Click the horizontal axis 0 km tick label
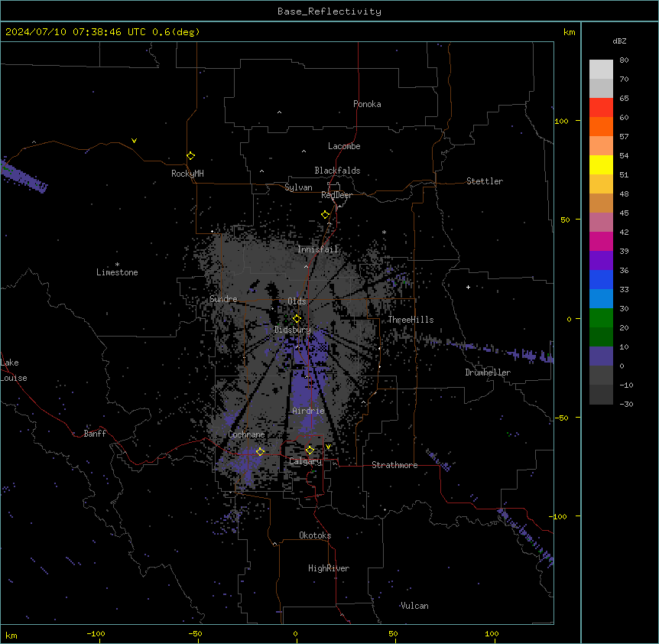This screenshot has width=659, height=644. point(295,633)
